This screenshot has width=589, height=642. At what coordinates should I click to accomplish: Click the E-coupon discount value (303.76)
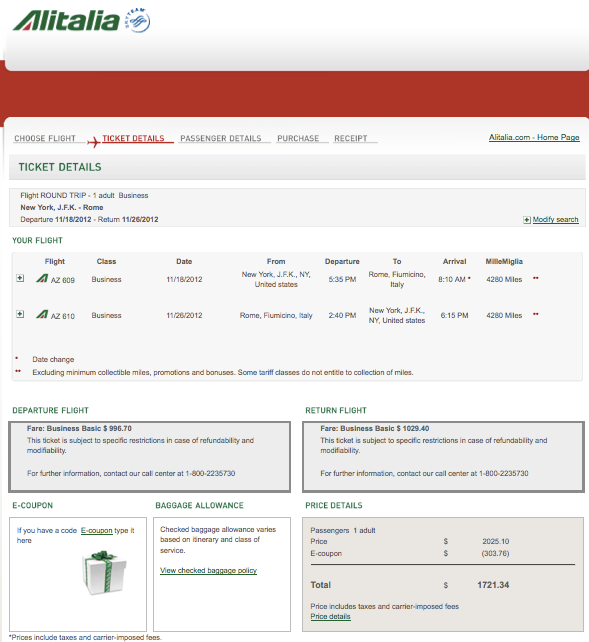[496, 553]
